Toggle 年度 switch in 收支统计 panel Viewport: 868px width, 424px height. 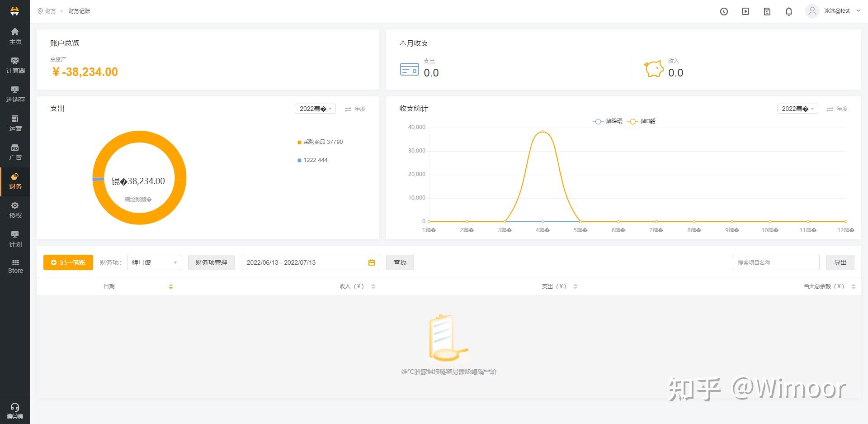coord(837,109)
